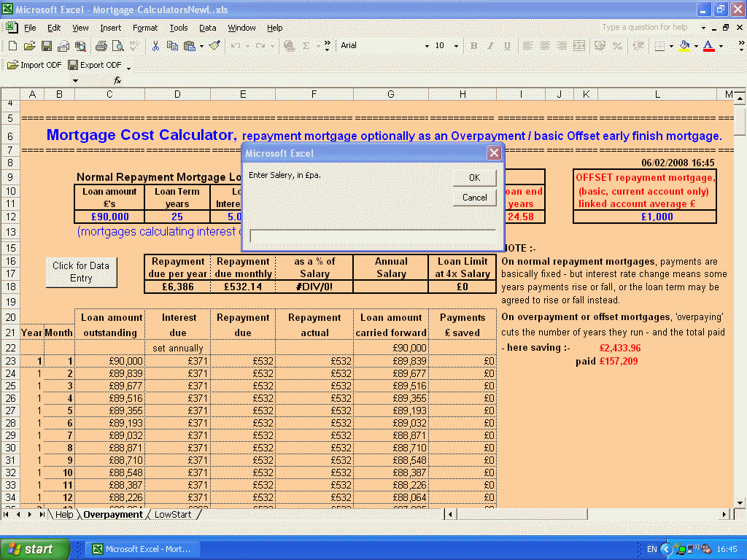Click the Align Right icon
Viewport: 747px width, 560px height.
click(x=562, y=46)
